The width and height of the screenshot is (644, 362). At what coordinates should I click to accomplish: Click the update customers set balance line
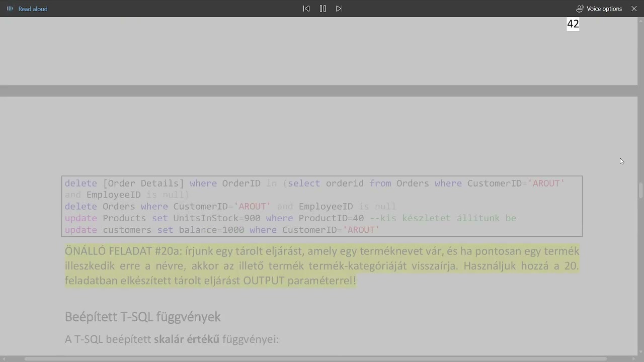tap(222, 230)
